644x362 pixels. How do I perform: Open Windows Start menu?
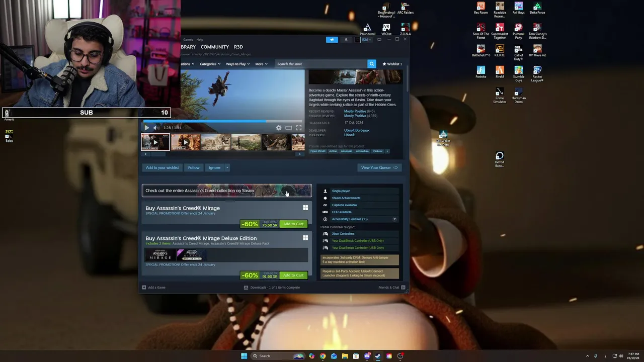pos(244,356)
